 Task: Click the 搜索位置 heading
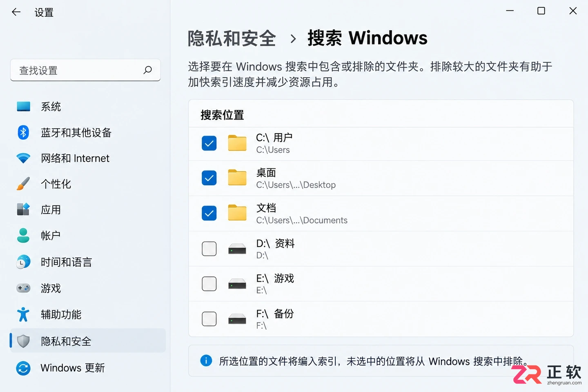(222, 115)
